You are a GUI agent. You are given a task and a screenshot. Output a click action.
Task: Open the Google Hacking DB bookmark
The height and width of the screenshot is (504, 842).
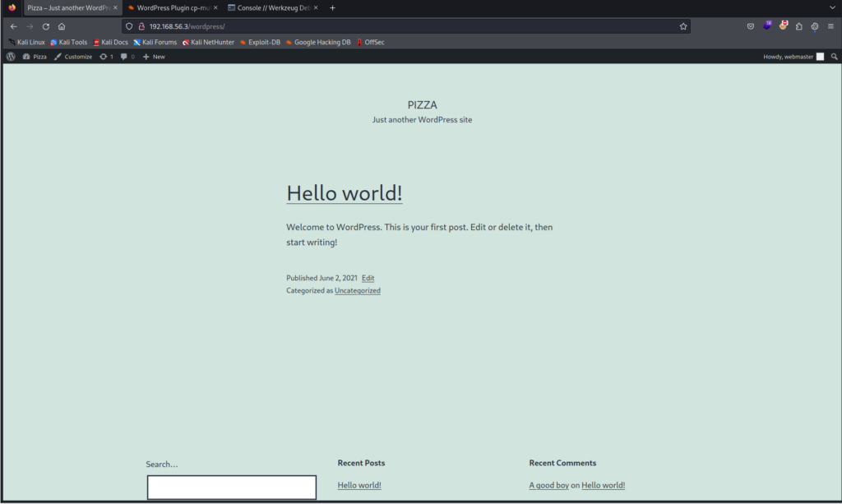click(318, 42)
